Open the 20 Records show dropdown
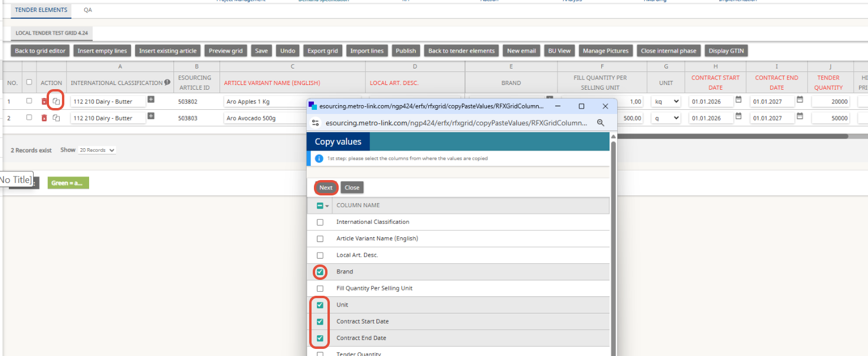Viewport: 868px width, 356px height. tap(97, 150)
